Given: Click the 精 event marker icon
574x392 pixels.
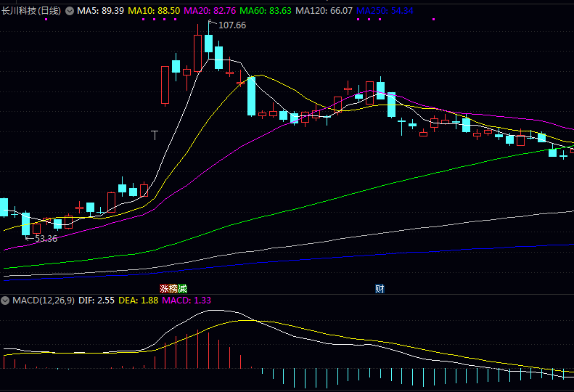Looking at the screenshot, I should [x=173, y=288].
